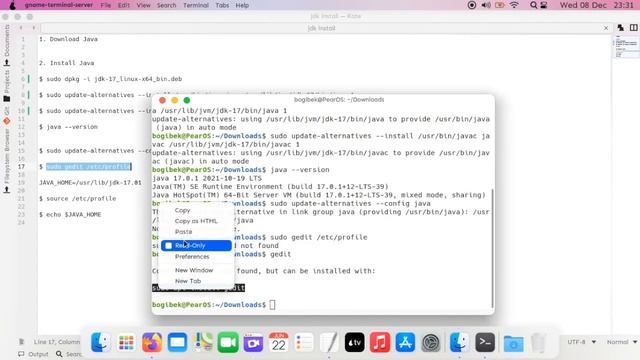640x360 pixels.
Task: Click Kate's quick open icon at top right
Action: point(620,28)
